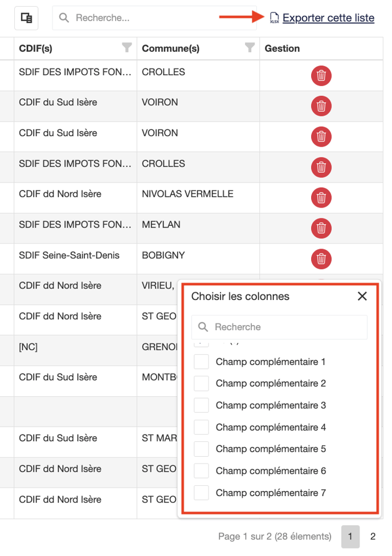The height and width of the screenshot is (556, 392).
Task: Select page 1 in pagination
Action: coord(350,537)
